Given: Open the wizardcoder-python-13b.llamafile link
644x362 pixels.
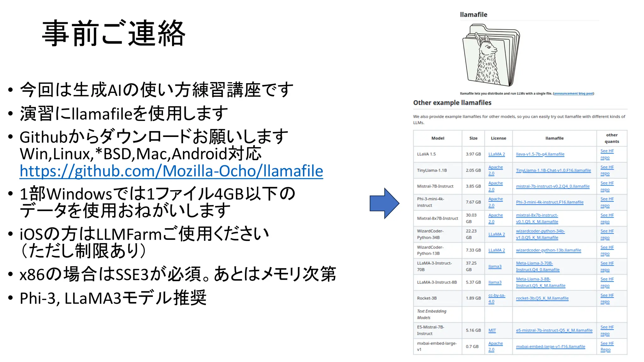Looking at the screenshot, I should coord(548,250).
